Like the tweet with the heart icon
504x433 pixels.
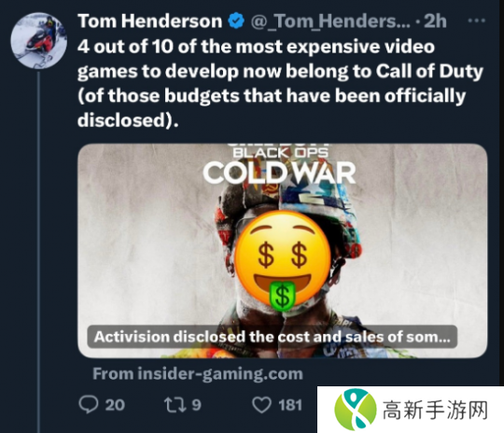261,405
